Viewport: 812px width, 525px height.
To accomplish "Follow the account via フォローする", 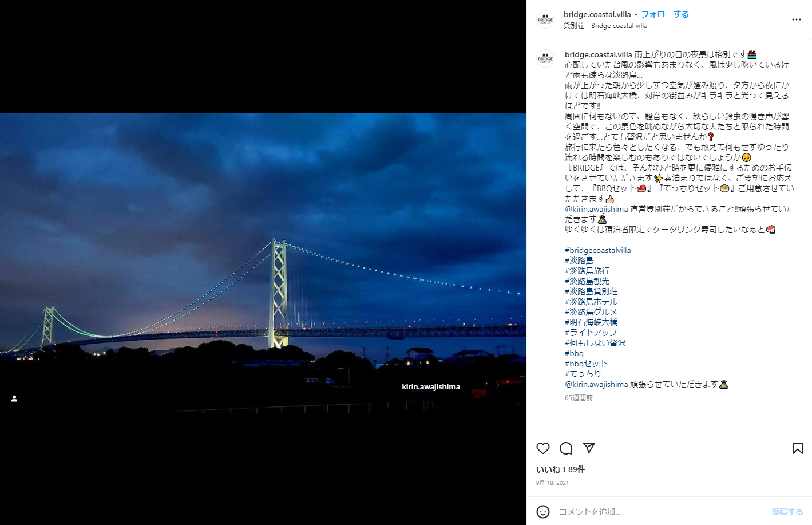I will pyautogui.click(x=665, y=14).
